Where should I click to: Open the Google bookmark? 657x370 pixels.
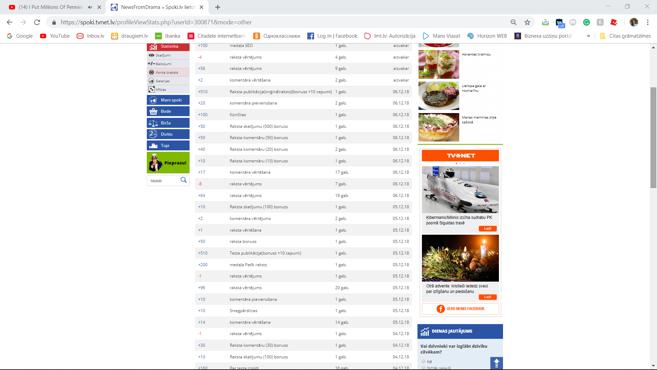[20, 36]
